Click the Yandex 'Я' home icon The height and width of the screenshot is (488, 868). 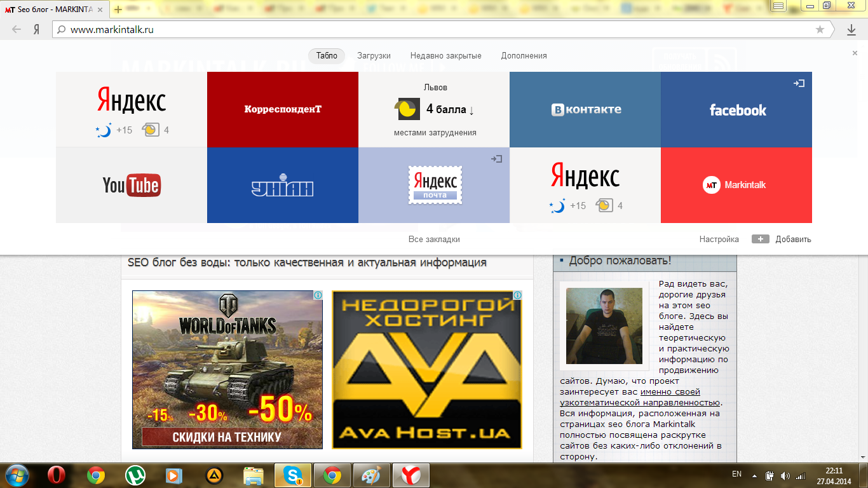point(37,29)
